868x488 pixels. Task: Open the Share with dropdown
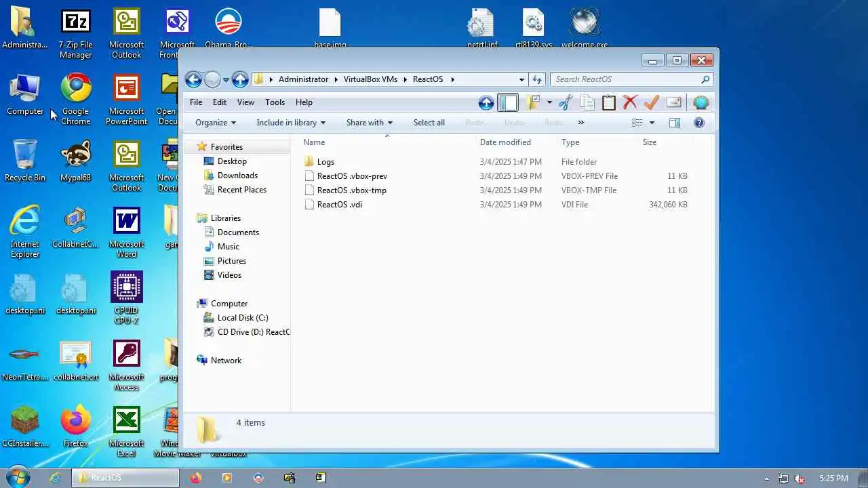(x=370, y=123)
